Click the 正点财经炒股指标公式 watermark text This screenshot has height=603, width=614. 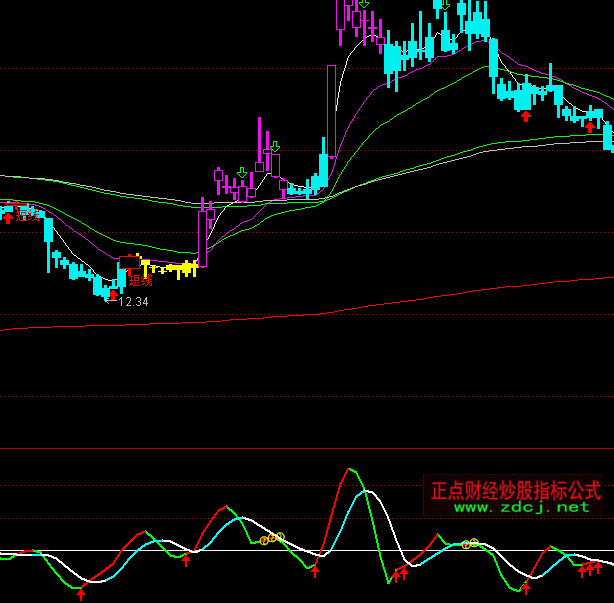tap(515, 490)
